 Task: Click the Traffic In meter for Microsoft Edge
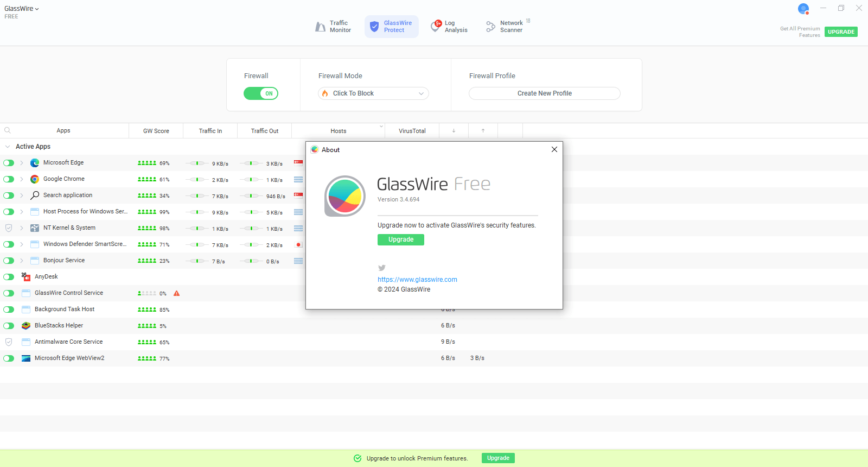[197, 163]
